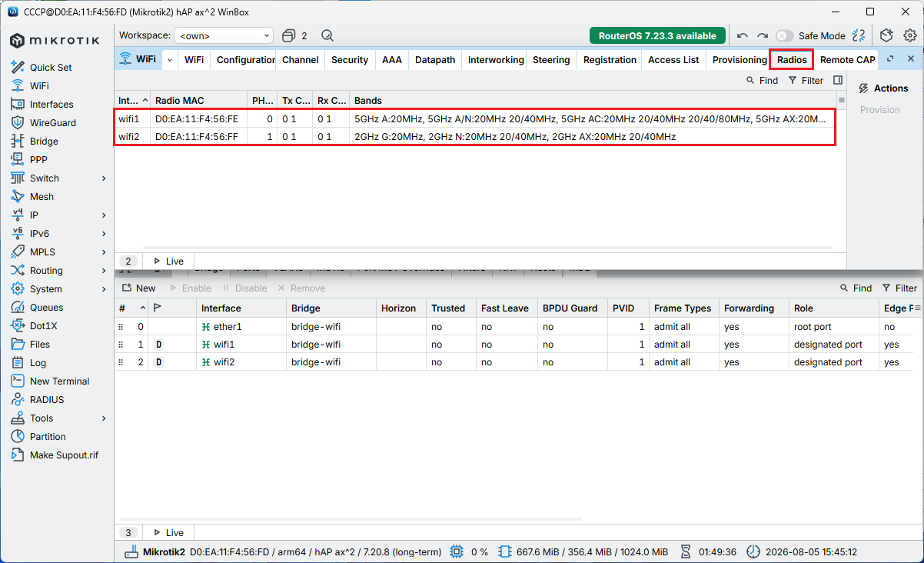Click the hexagon icon beside the settings gear
This screenshot has height=563, width=924.
886,35
